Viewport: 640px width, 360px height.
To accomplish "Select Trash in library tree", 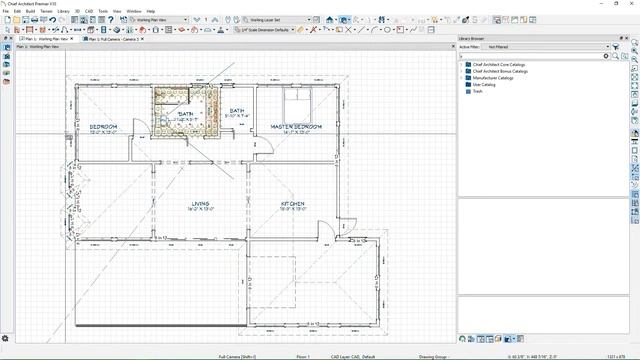I will point(477,91).
